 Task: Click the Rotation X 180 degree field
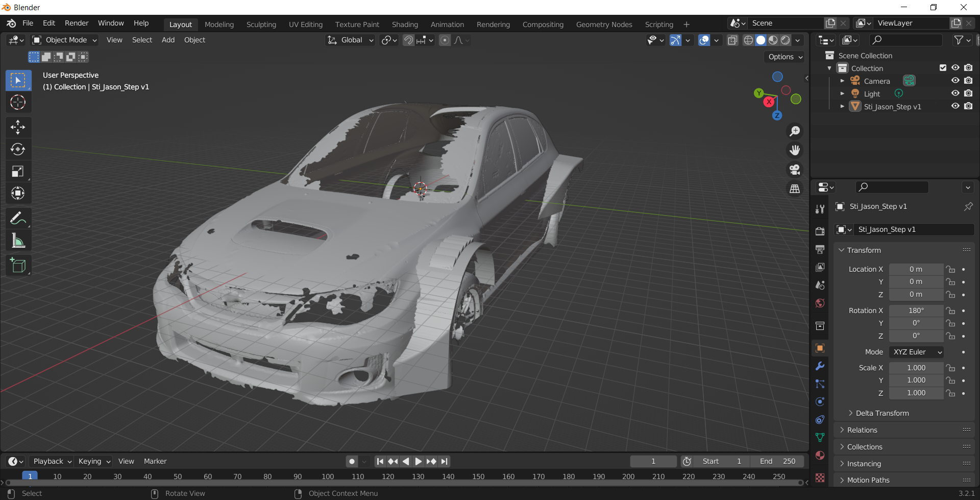[916, 310]
